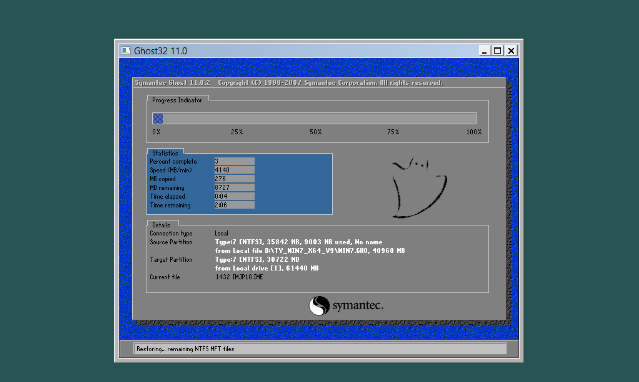Click the MB copied value box
Viewport: 639px width, 382px height.
234,179
